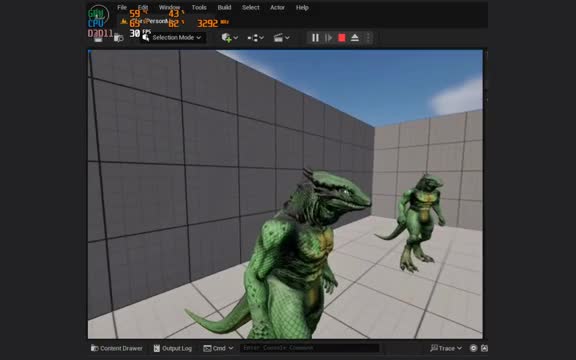Open the Actor menu
The image size is (576, 360).
point(277,7)
